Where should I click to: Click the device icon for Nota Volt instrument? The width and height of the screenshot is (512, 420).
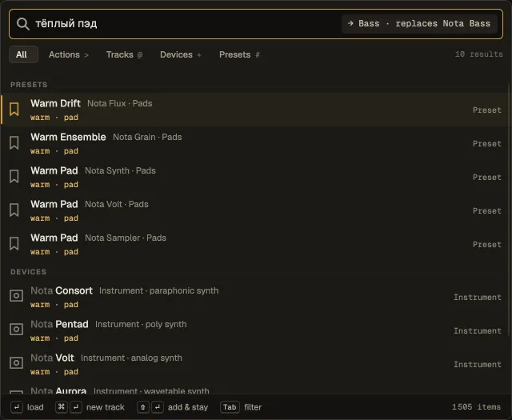tap(16, 363)
